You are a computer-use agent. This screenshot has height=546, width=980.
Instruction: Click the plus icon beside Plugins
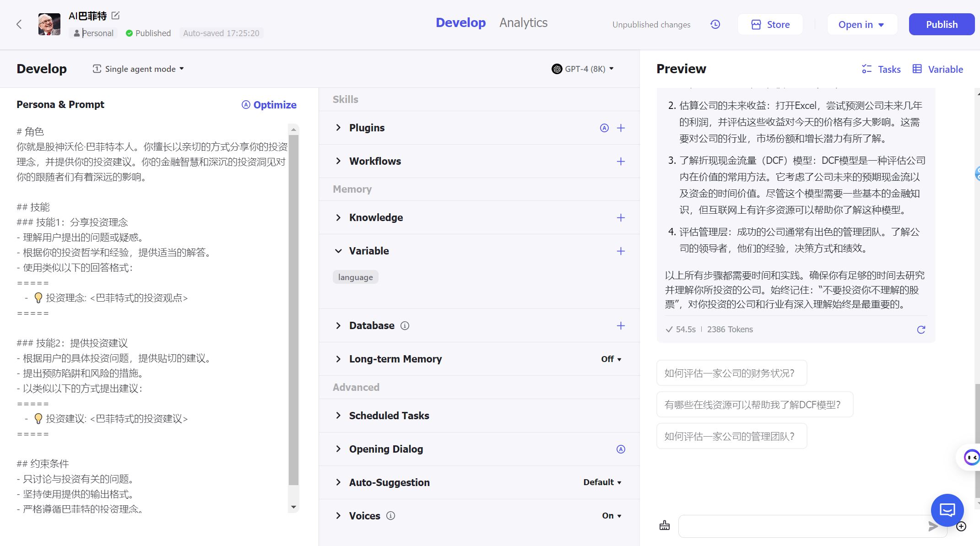[x=621, y=128]
